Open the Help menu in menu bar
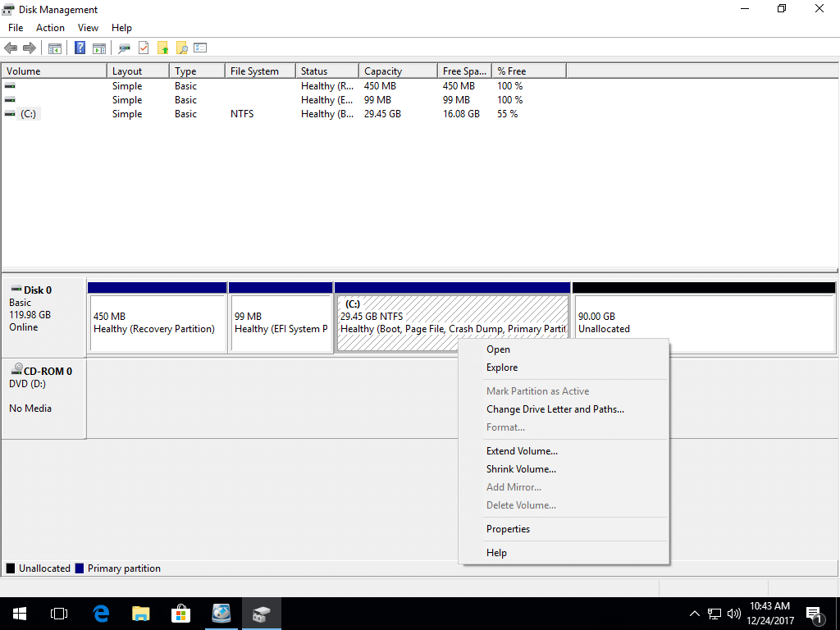 tap(121, 28)
